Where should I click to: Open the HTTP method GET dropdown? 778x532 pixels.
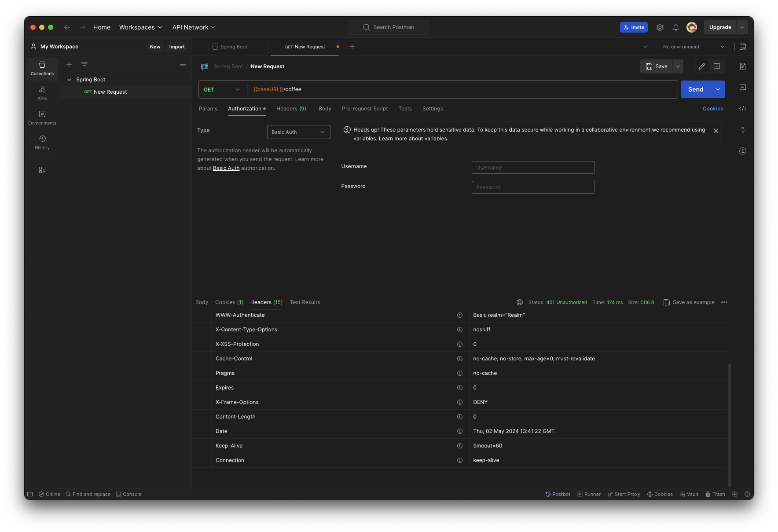point(222,89)
